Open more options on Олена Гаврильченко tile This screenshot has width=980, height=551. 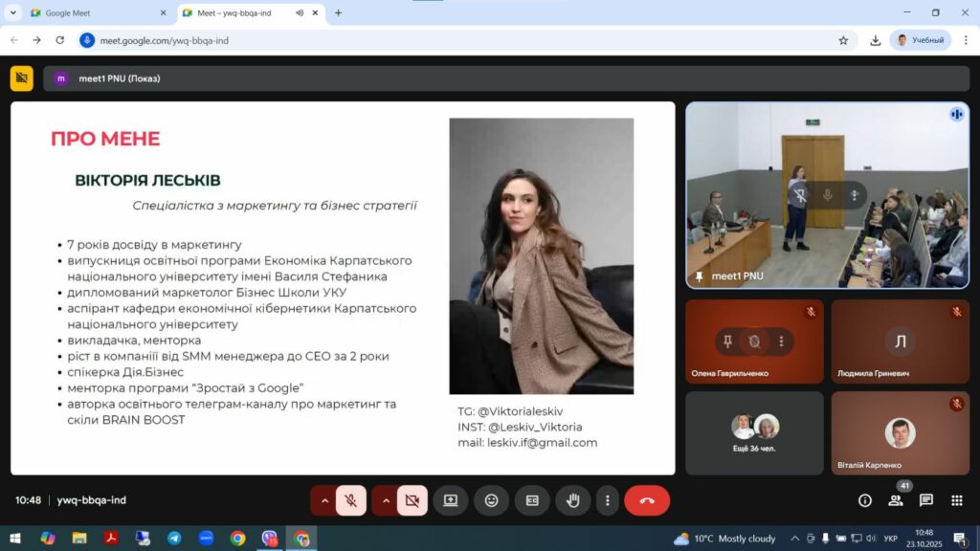(782, 342)
